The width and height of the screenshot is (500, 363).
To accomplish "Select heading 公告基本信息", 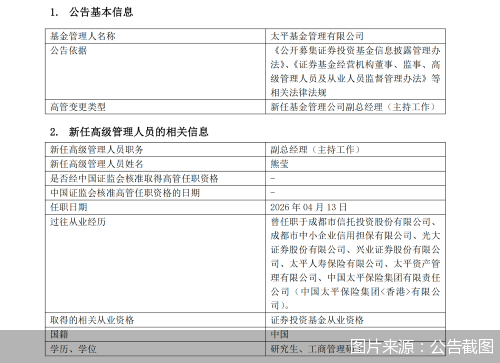I will pos(101,12).
